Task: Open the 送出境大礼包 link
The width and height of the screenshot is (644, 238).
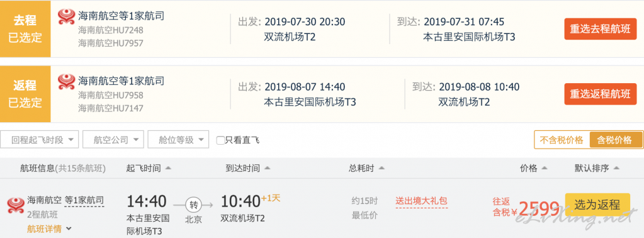Action: pos(421,201)
